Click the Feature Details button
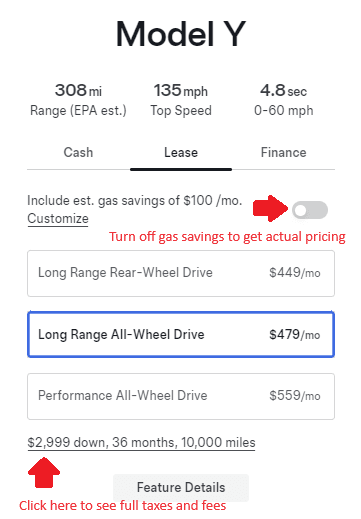 (x=181, y=488)
